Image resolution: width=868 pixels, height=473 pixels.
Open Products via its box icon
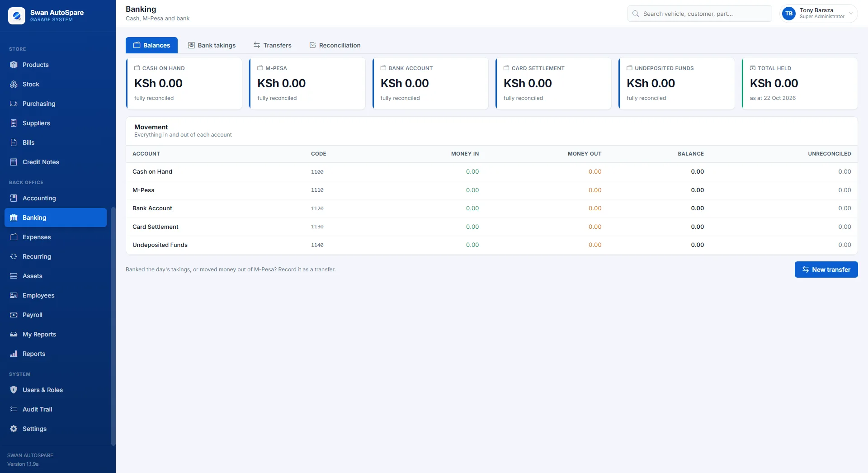point(14,65)
